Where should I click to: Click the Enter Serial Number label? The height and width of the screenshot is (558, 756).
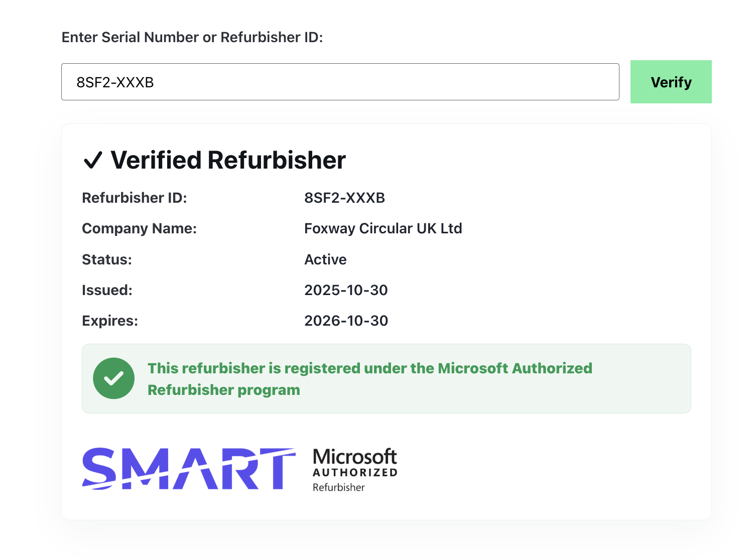pyautogui.click(x=192, y=37)
